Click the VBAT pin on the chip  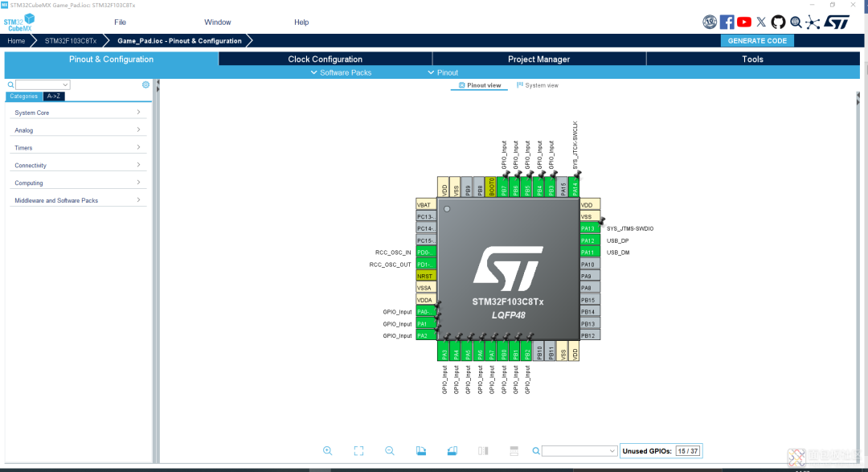click(426, 204)
